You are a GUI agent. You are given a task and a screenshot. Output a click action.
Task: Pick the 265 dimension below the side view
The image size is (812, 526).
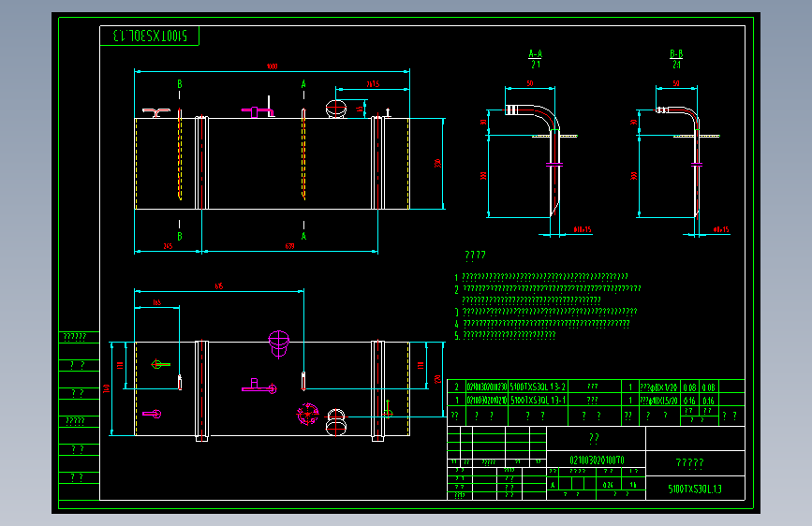(168, 246)
